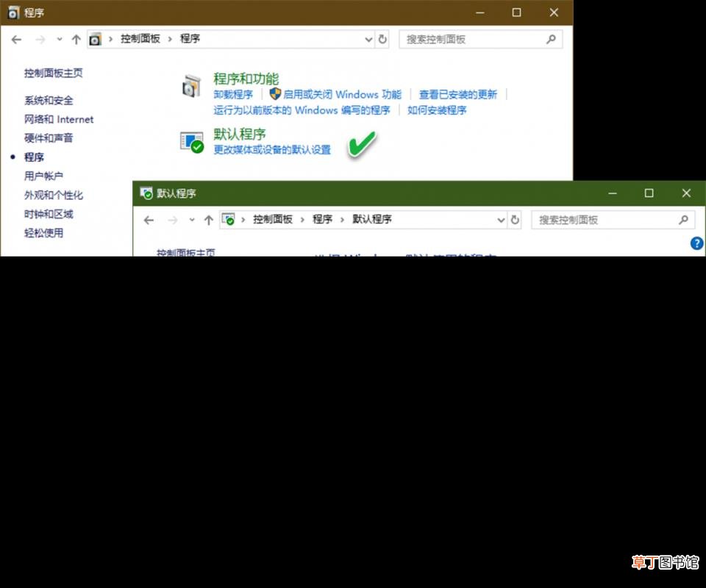
Task: Select 程序 in the sidebar
Action: [x=34, y=157]
